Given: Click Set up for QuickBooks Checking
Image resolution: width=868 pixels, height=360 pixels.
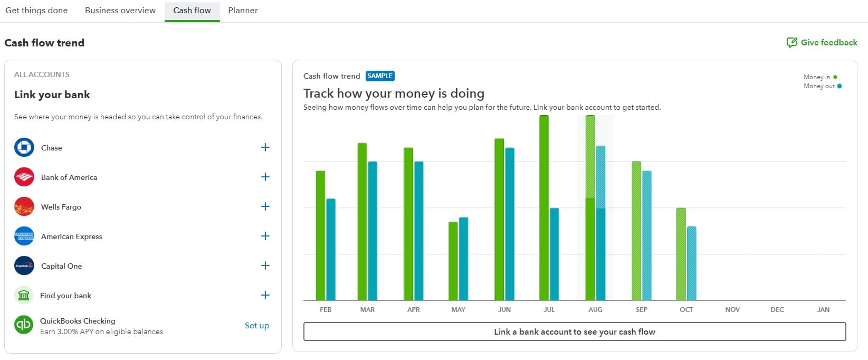Looking at the screenshot, I should coord(256,326).
